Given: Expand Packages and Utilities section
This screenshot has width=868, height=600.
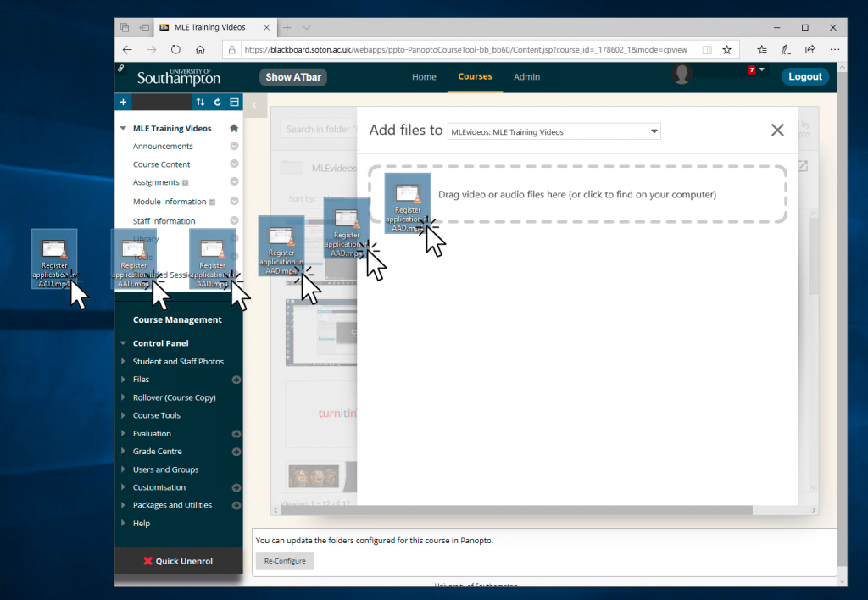Looking at the screenshot, I should [123, 505].
